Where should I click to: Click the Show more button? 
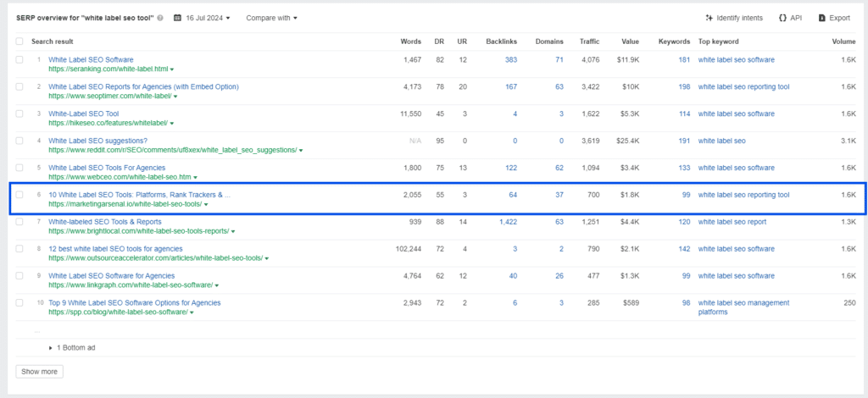click(x=39, y=372)
